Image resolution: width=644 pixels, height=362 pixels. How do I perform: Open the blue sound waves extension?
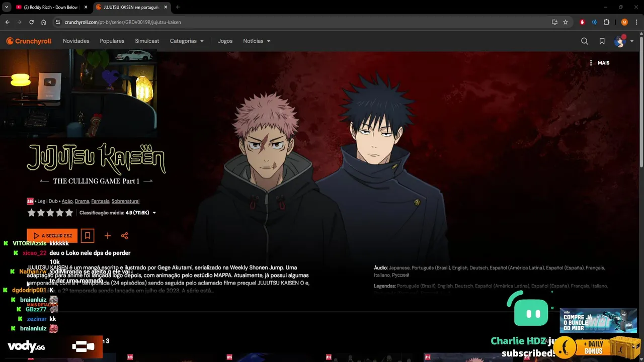click(594, 22)
